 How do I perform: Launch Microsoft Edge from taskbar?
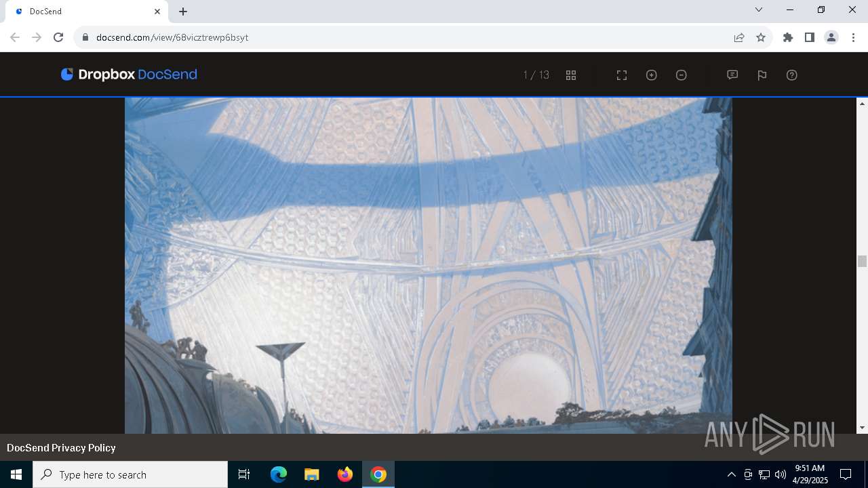pos(279,474)
